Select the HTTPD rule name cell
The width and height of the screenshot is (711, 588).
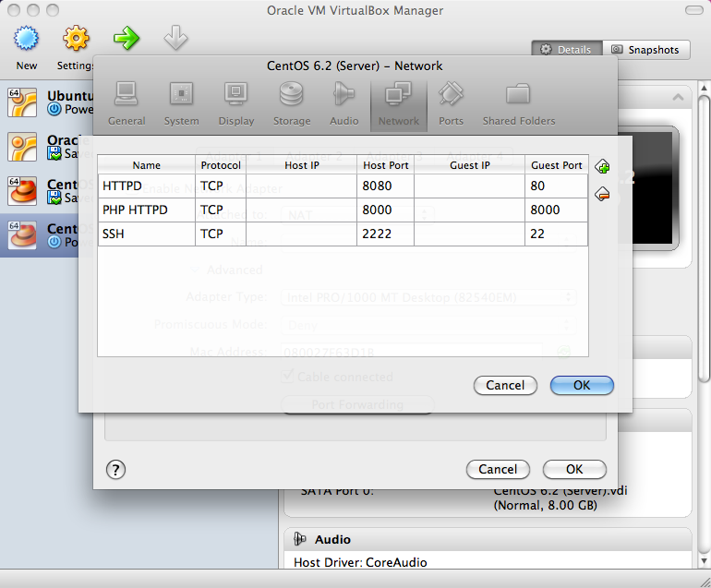click(147, 186)
